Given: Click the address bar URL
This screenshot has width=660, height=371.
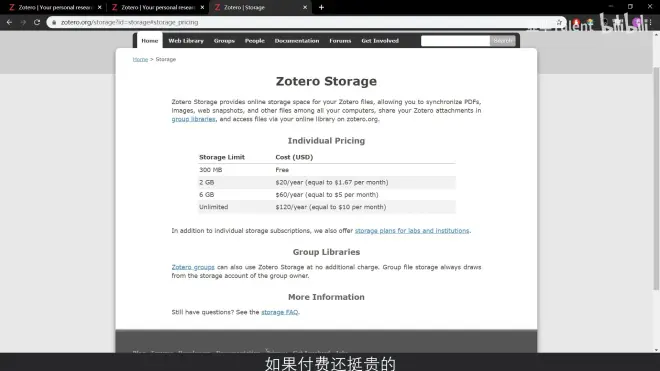Looking at the screenshot, I should click(x=129, y=22).
